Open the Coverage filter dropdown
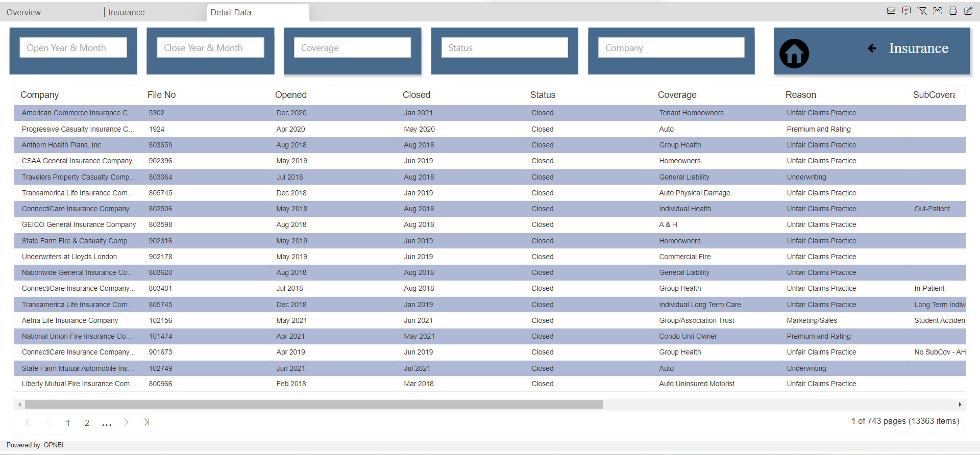This screenshot has height=455, width=980. (x=352, y=47)
